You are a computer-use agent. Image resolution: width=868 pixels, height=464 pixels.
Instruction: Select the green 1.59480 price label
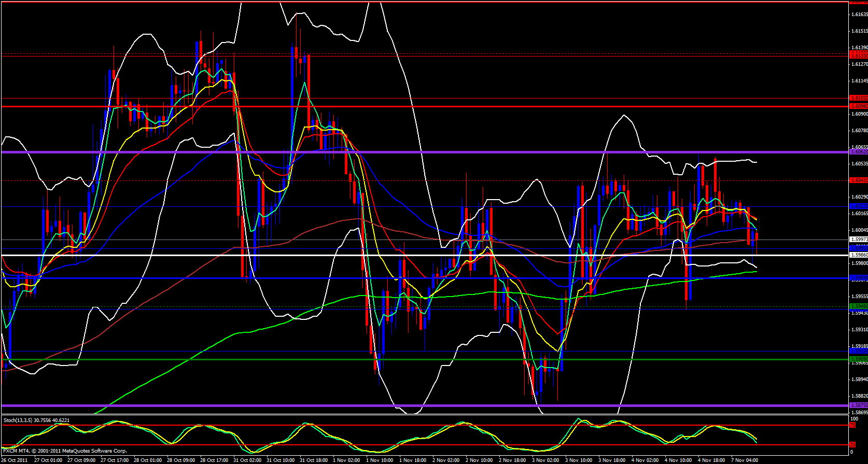[858, 306]
